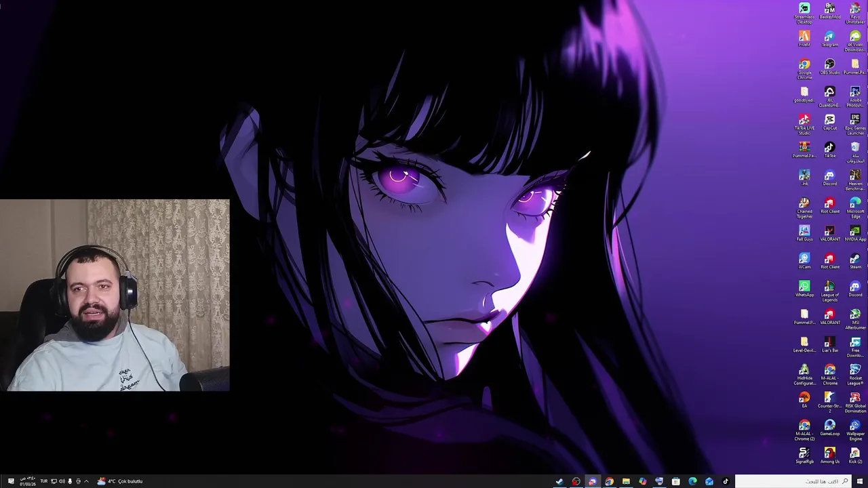Select the .lnk game shortcut icon
Screen dimensions: 868x488
[x=804, y=178]
